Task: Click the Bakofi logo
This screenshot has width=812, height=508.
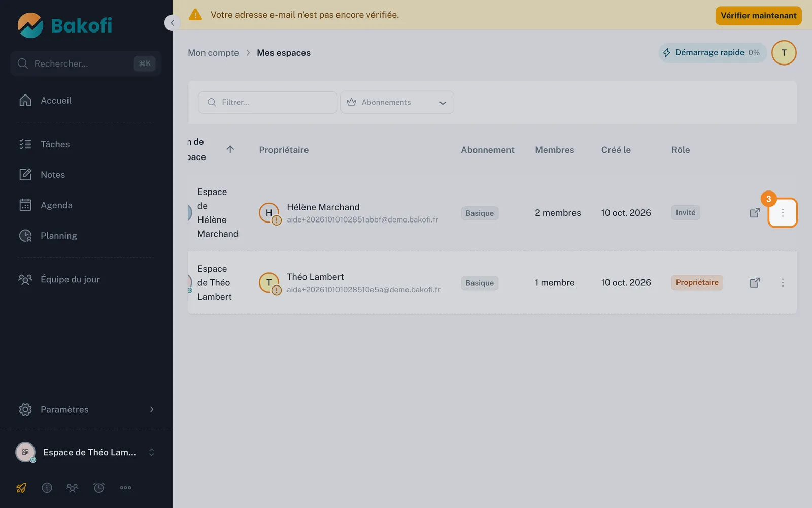Action: 64,25
